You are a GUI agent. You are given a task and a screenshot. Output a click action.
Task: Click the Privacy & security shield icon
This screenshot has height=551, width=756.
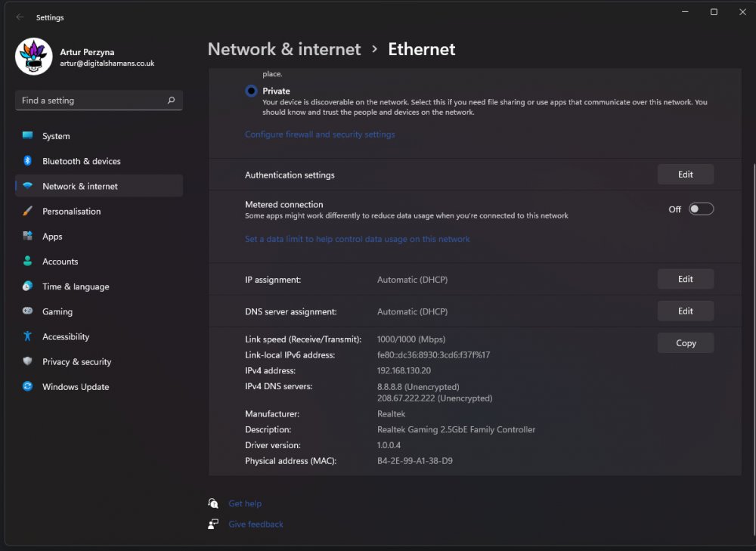tap(27, 361)
